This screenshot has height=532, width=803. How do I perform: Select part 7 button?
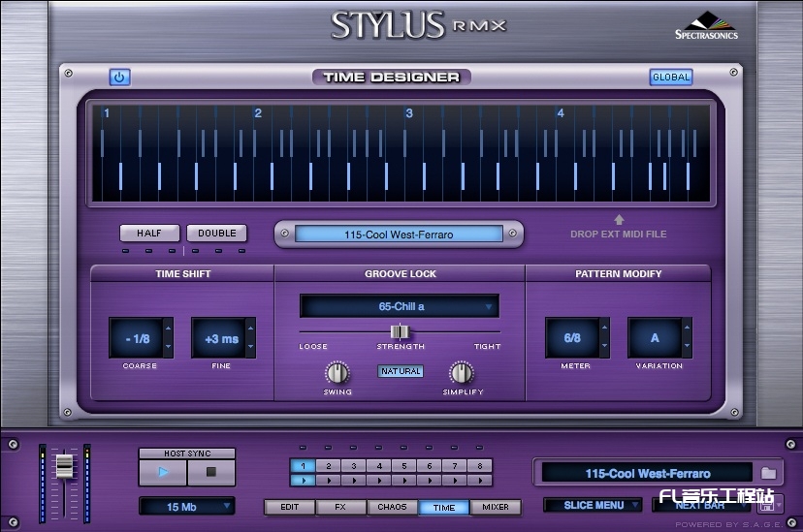coord(455,465)
